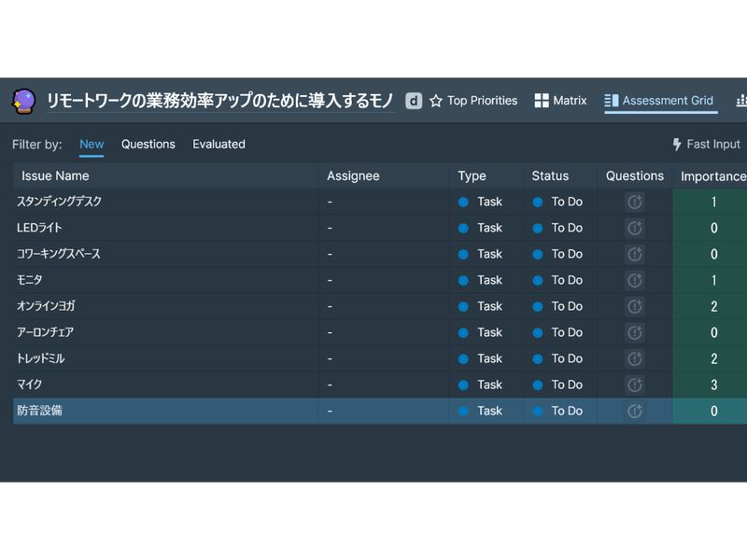Click Importance value for トレッドミル

coord(713,358)
